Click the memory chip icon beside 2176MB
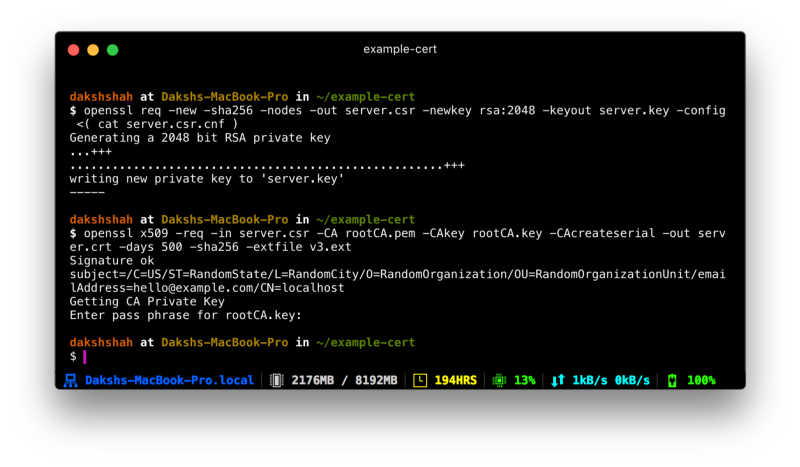This screenshot has height=467, width=800. [277, 380]
